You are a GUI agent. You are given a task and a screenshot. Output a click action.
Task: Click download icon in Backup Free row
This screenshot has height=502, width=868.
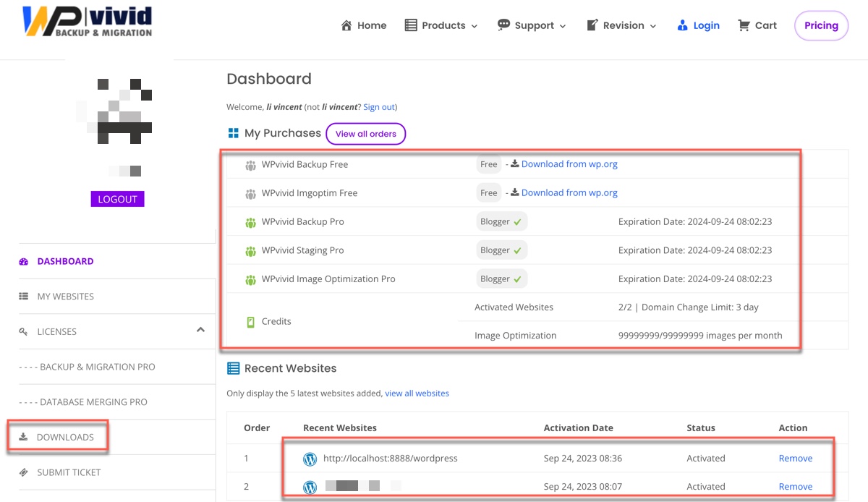[514, 164]
